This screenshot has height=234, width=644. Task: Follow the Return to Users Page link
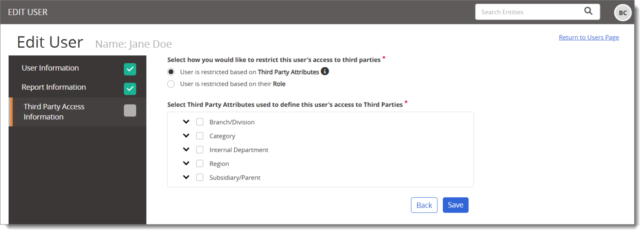click(589, 38)
